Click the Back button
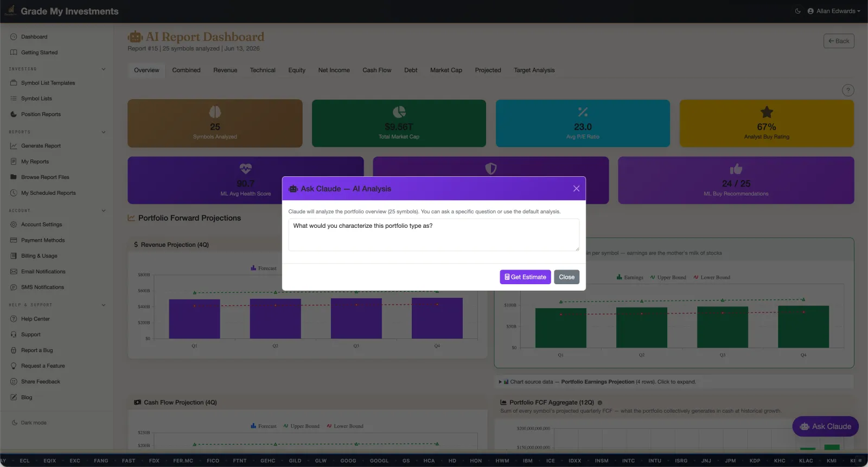Viewport: 868px width, 467px height. [839, 41]
